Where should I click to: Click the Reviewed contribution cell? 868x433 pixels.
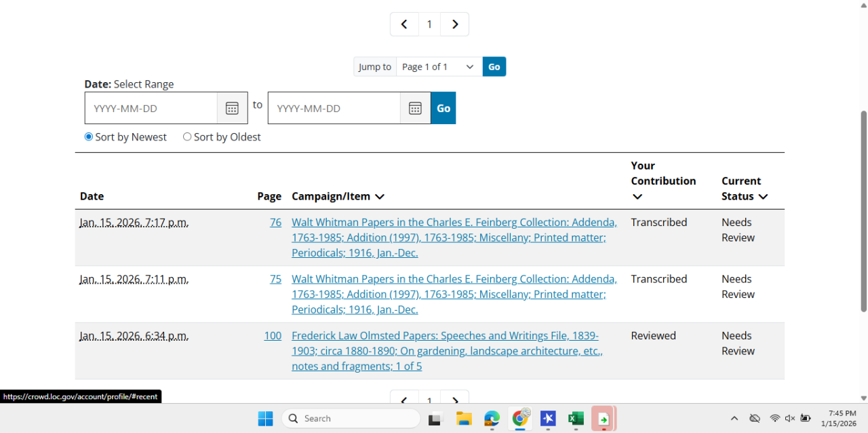click(654, 336)
